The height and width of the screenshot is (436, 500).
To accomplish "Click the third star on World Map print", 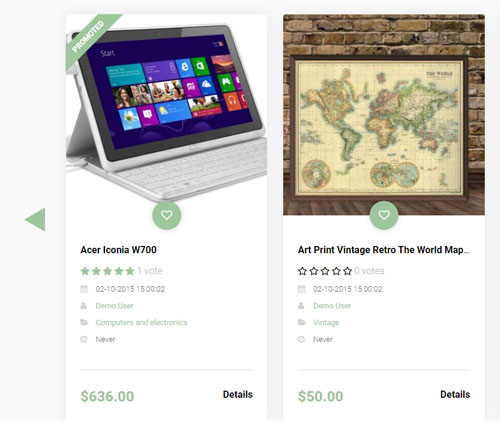I will click(325, 271).
